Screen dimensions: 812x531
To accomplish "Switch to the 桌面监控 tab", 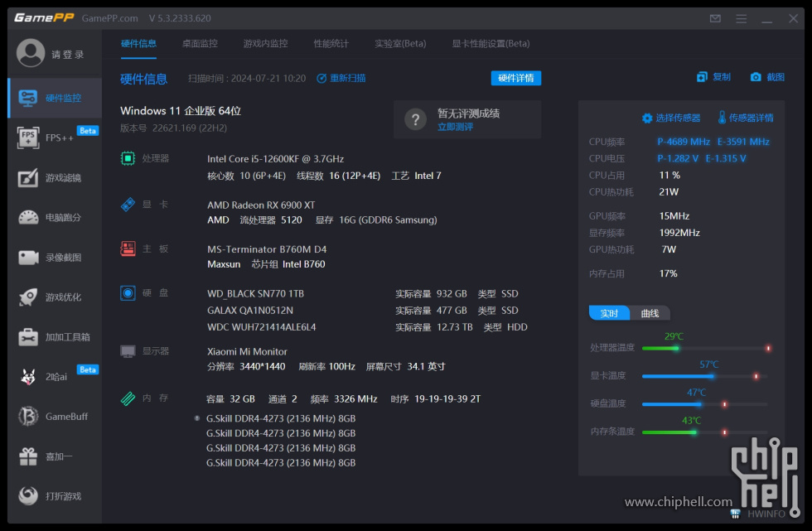I will pos(200,43).
